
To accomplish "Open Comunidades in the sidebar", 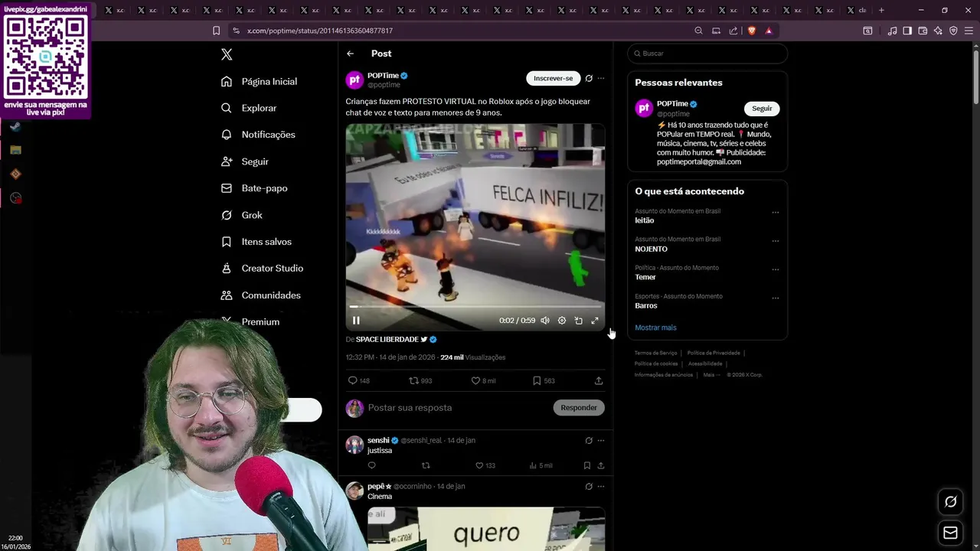I will click(x=260, y=295).
